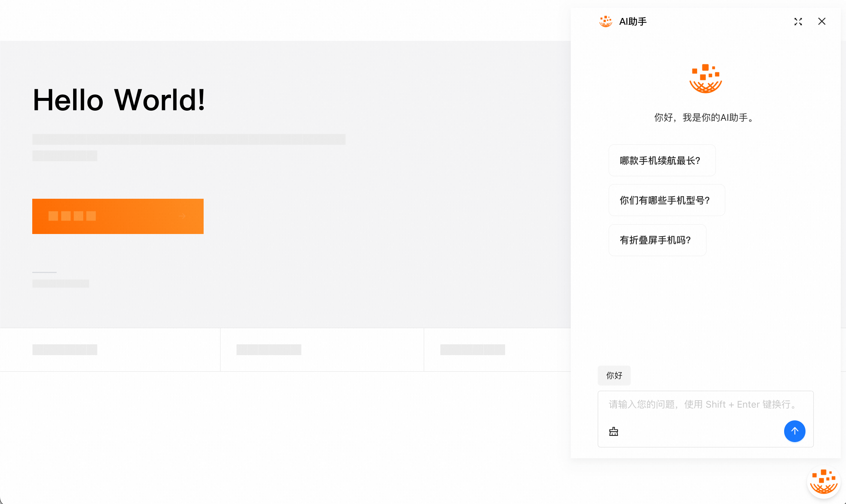Click the first placeholder tab in bottom row
The width and height of the screenshot is (846, 504).
[x=110, y=349]
